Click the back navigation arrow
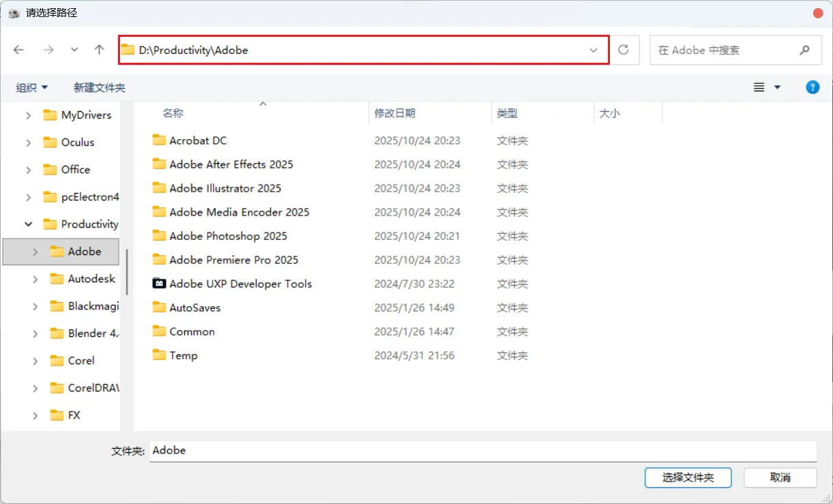The width and height of the screenshot is (833, 504). pos(18,50)
